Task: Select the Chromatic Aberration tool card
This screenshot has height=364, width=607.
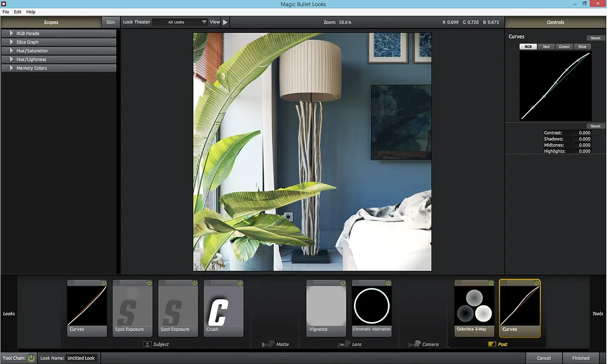Action: (x=372, y=308)
